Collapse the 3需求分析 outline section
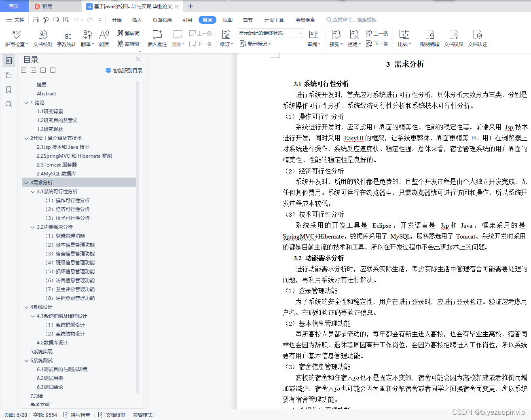The image size is (531, 420). [x=26, y=182]
